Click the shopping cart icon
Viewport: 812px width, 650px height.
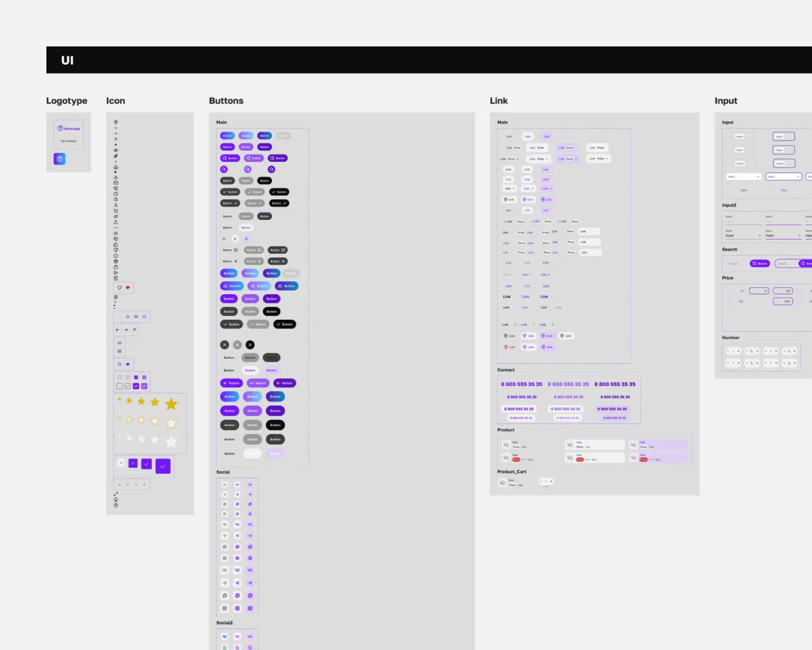(116, 211)
